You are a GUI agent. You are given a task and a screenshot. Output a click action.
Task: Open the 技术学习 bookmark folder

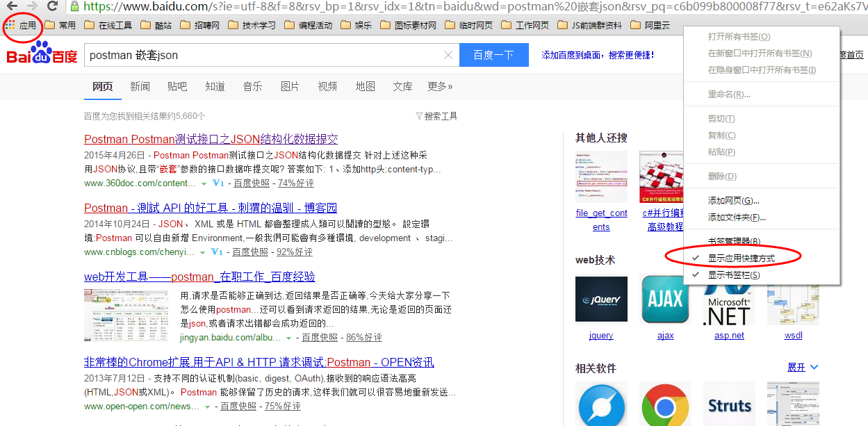tap(252, 26)
